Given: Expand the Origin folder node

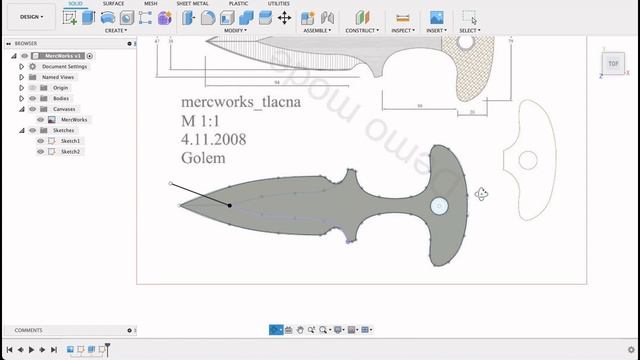Looking at the screenshot, I should tap(22, 88).
